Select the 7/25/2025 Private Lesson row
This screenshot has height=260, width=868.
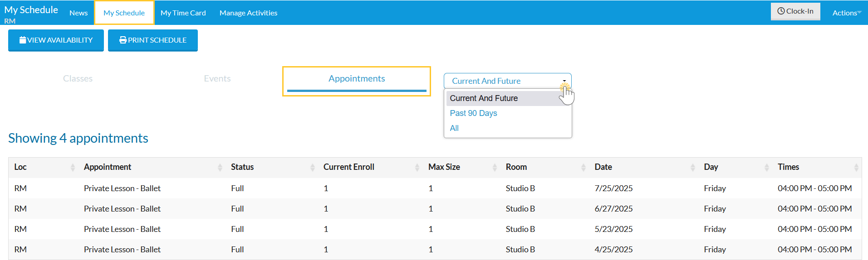(122, 188)
